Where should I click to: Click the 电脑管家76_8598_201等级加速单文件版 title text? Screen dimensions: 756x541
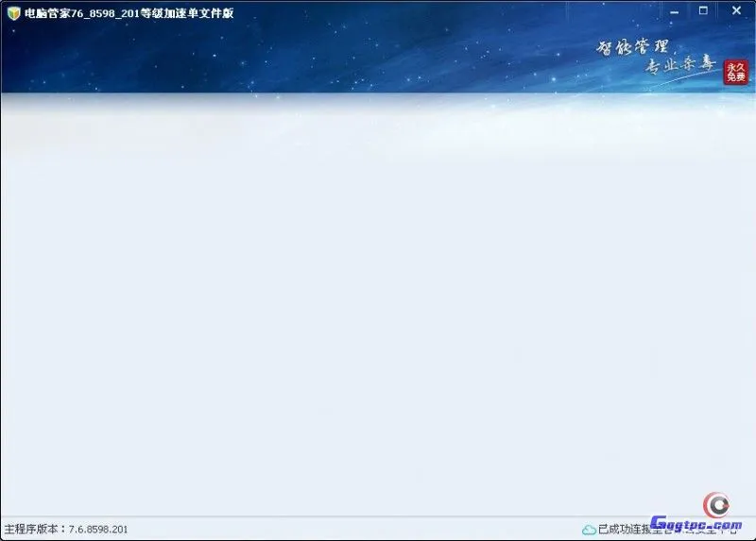click(129, 13)
